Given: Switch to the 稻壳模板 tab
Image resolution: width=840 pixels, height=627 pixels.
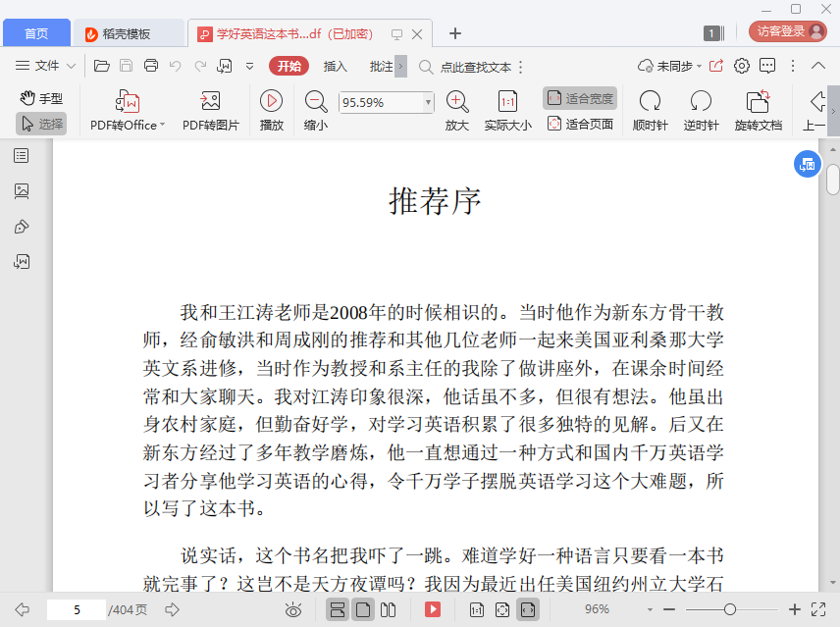Looking at the screenshot, I should 129,33.
